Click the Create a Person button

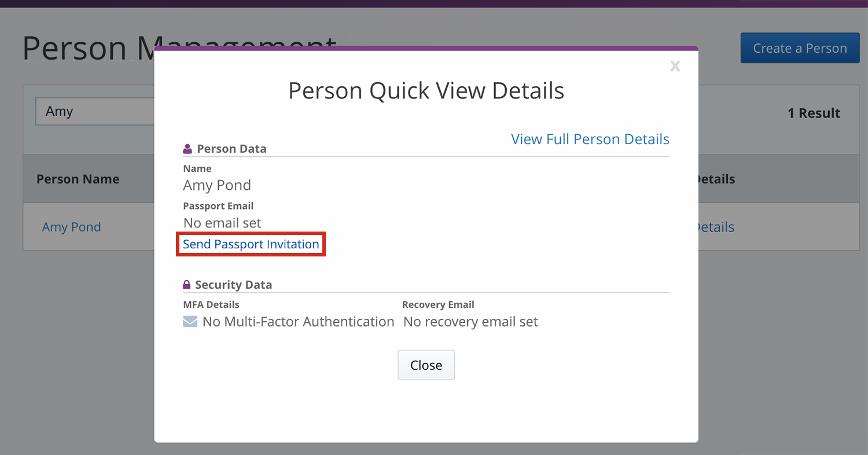point(800,49)
